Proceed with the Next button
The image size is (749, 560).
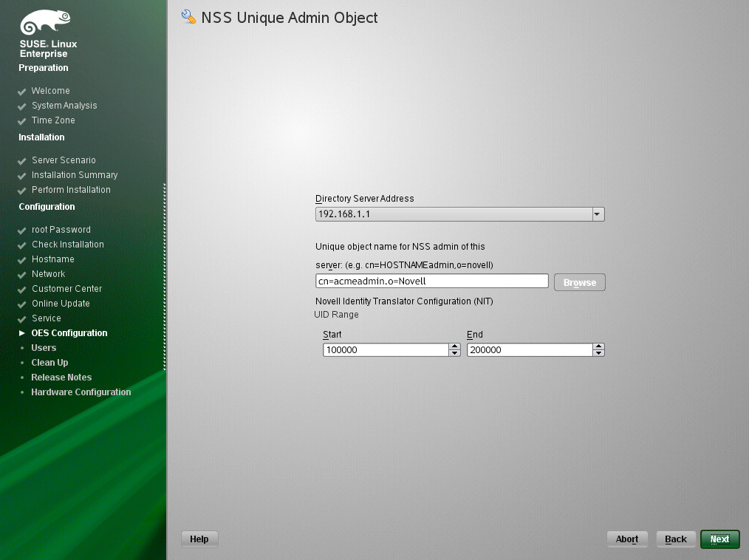[x=720, y=539]
